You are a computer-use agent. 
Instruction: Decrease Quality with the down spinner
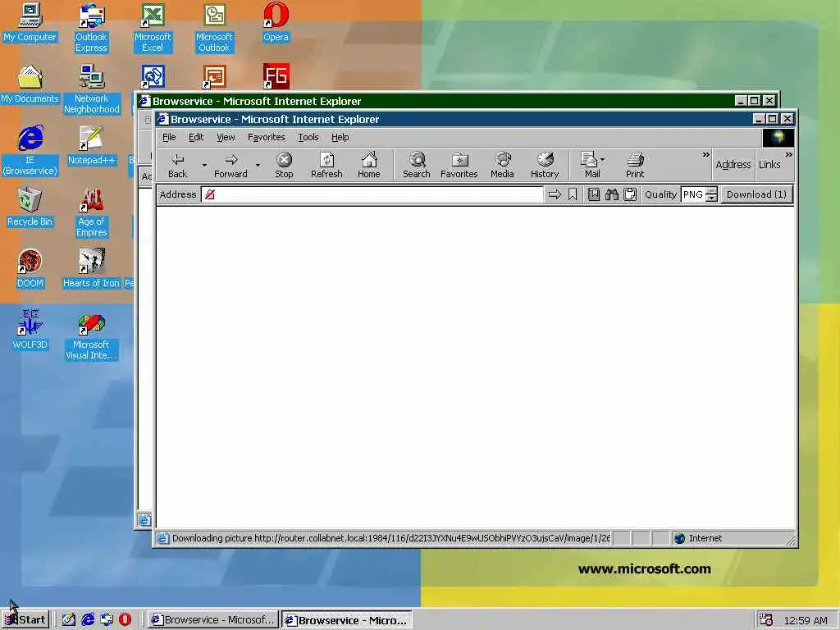tap(711, 198)
